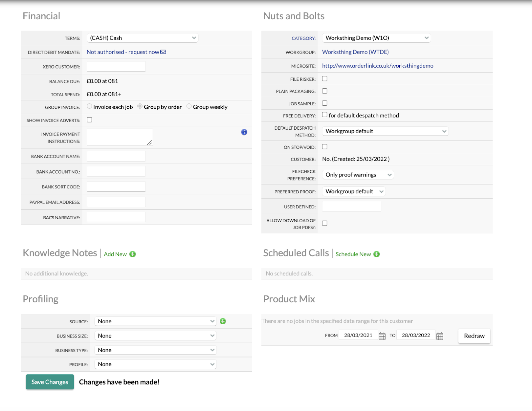532x411 pixels.
Task: Click the Balance Due value £0.00 at 081
Action: (x=102, y=81)
